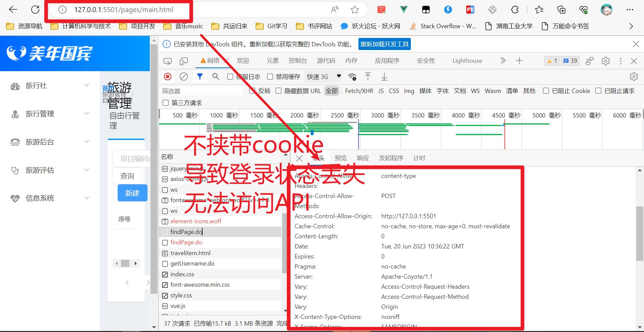The image size is (644, 332).
Task: Export HAR file with download arrow
Action: [x=384, y=77]
